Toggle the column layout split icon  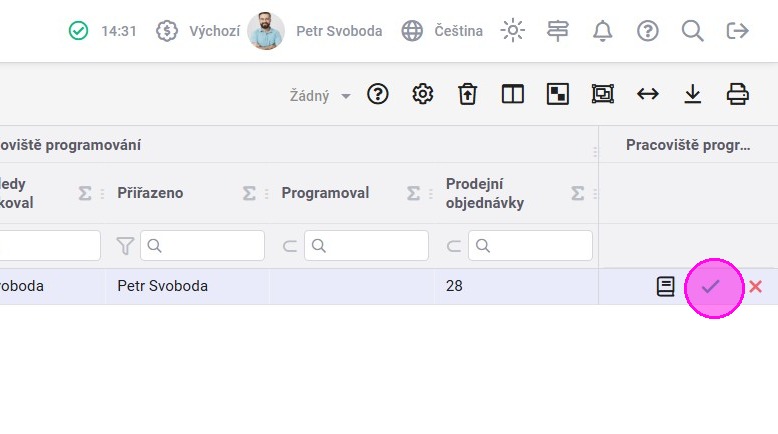513,94
